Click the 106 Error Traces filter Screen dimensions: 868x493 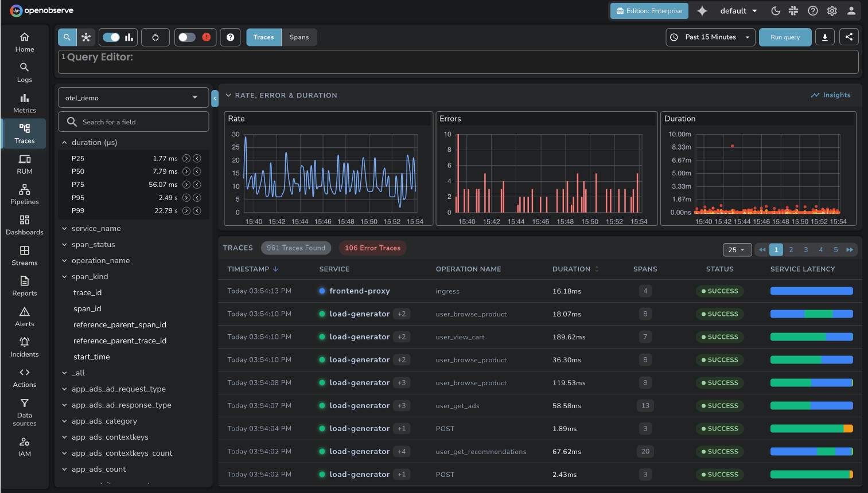pos(372,248)
